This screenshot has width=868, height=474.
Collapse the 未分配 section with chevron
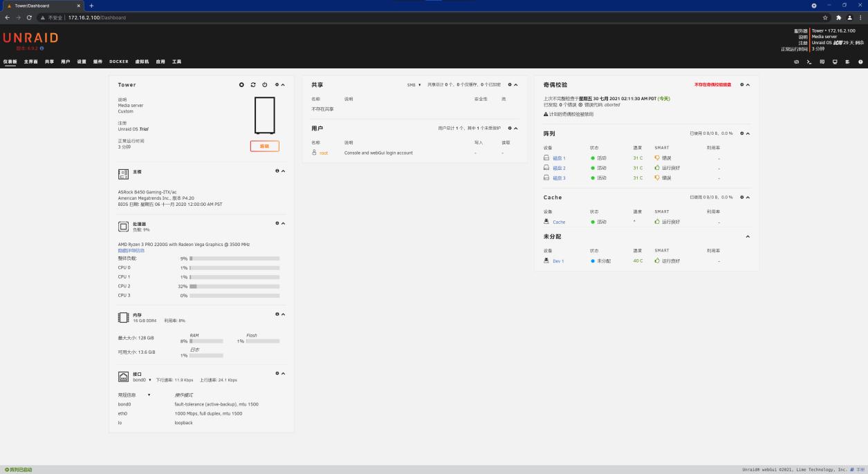click(x=748, y=237)
